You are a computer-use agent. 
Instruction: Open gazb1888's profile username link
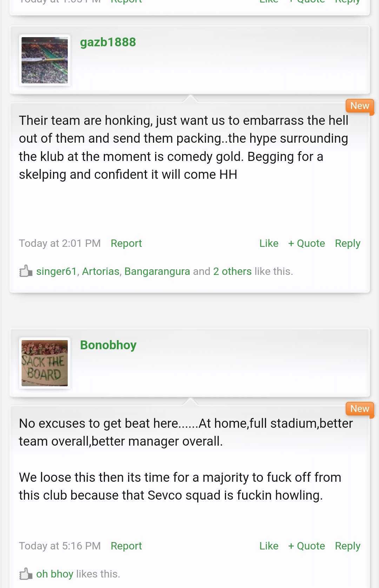coord(108,42)
